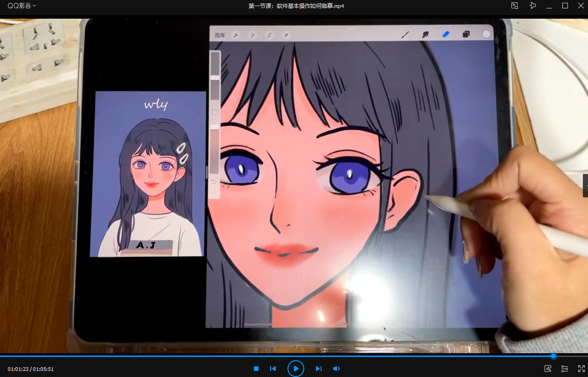
Task: Open the Procreate layers panel
Action: coord(466,35)
